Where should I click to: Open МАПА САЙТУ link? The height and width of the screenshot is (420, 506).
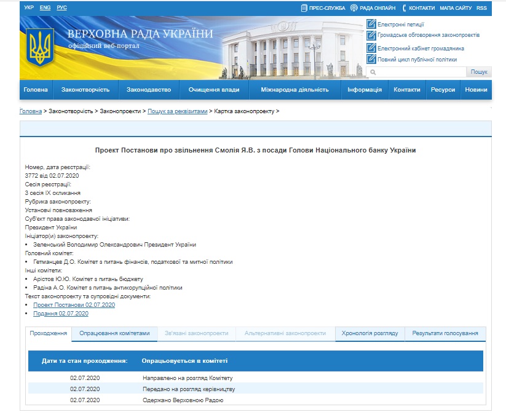click(456, 8)
